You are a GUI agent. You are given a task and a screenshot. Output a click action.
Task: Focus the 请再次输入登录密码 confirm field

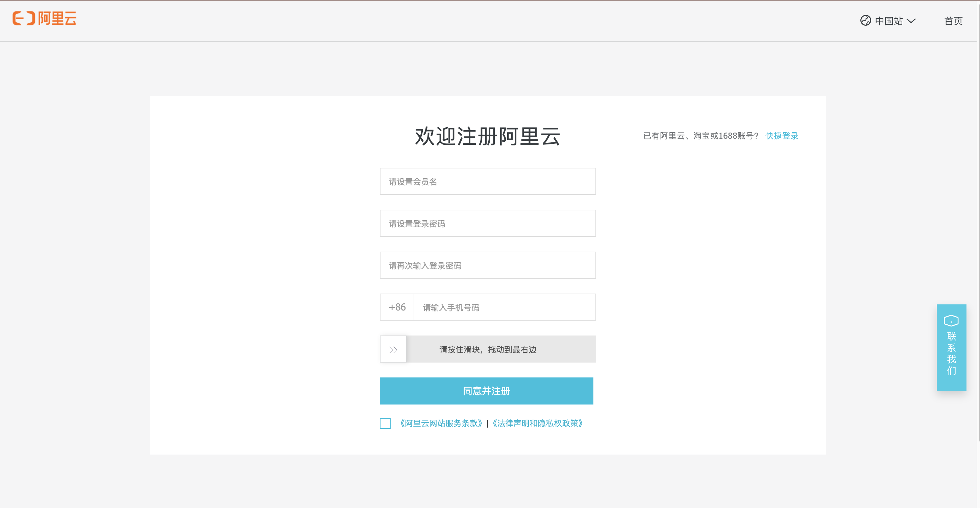click(488, 265)
